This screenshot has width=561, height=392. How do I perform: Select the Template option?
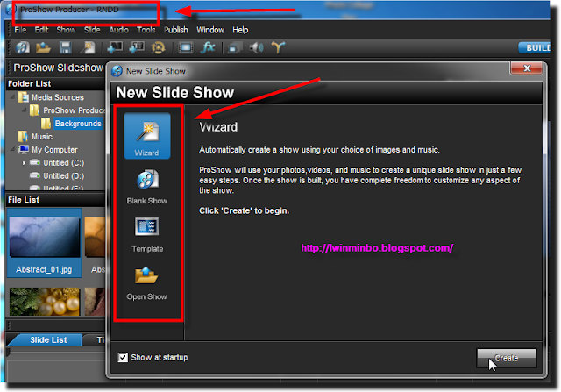(146, 234)
